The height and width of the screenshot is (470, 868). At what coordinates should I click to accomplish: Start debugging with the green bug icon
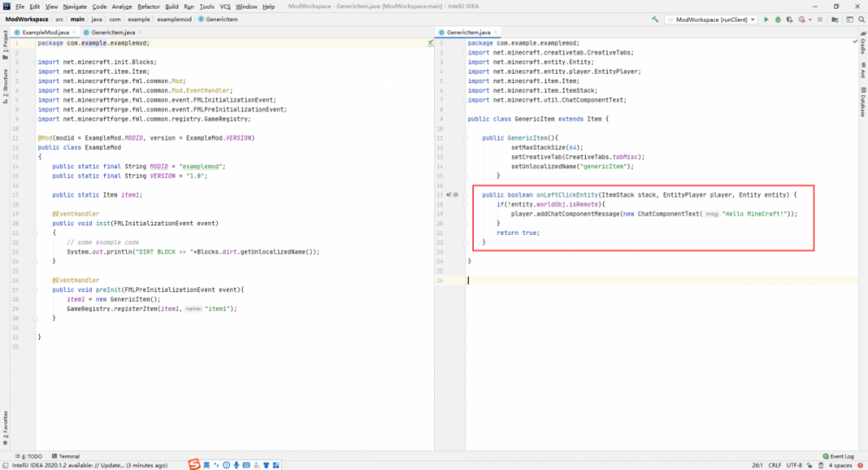pos(778,19)
